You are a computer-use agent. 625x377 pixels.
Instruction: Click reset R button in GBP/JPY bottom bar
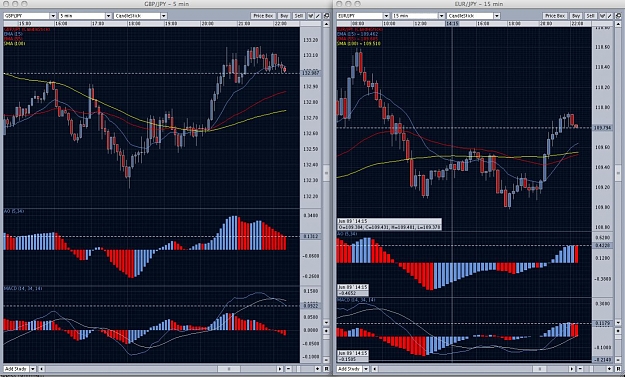click(x=326, y=369)
